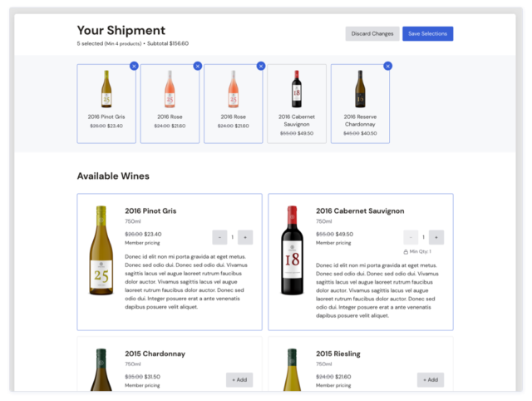532x401 pixels.
Task: Select the Pinot Gris quantity field
Action: click(x=233, y=237)
